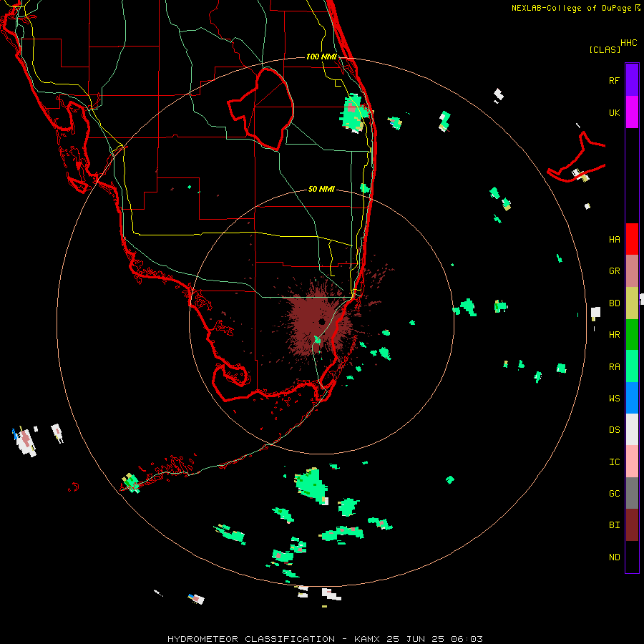This screenshot has height=644, width=644.
Task: Pick the brown BI legend swatch
Action: pos(632,525)
